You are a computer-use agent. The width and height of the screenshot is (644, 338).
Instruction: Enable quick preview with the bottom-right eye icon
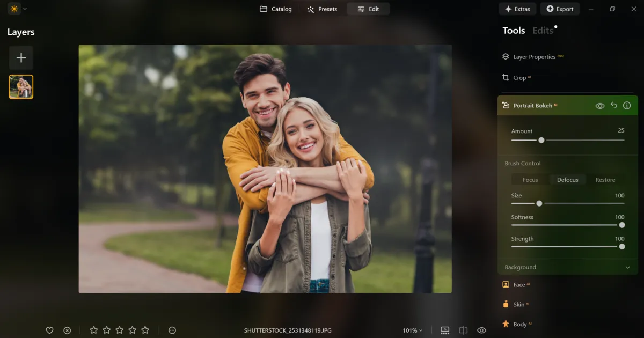481,330
